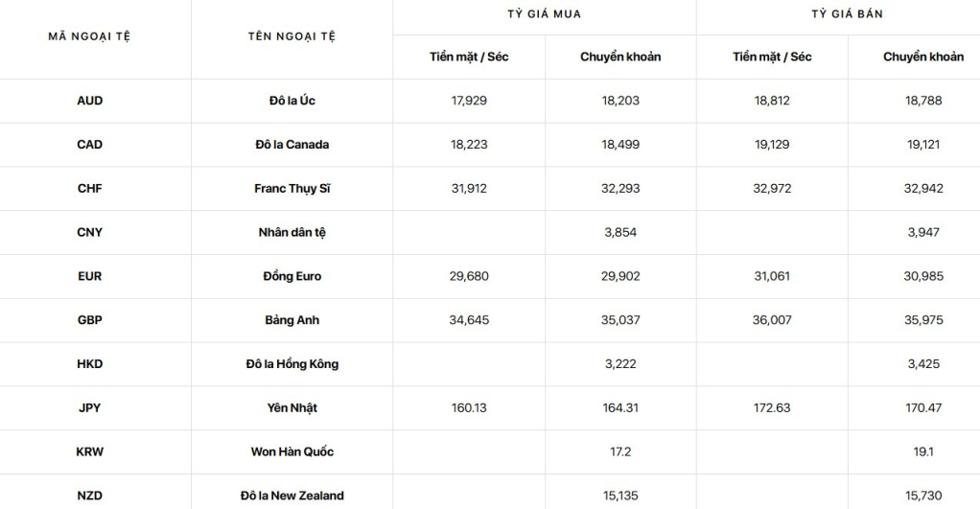Click the TÊN NGOẠI TỆ column header

[x=292, y=36]
